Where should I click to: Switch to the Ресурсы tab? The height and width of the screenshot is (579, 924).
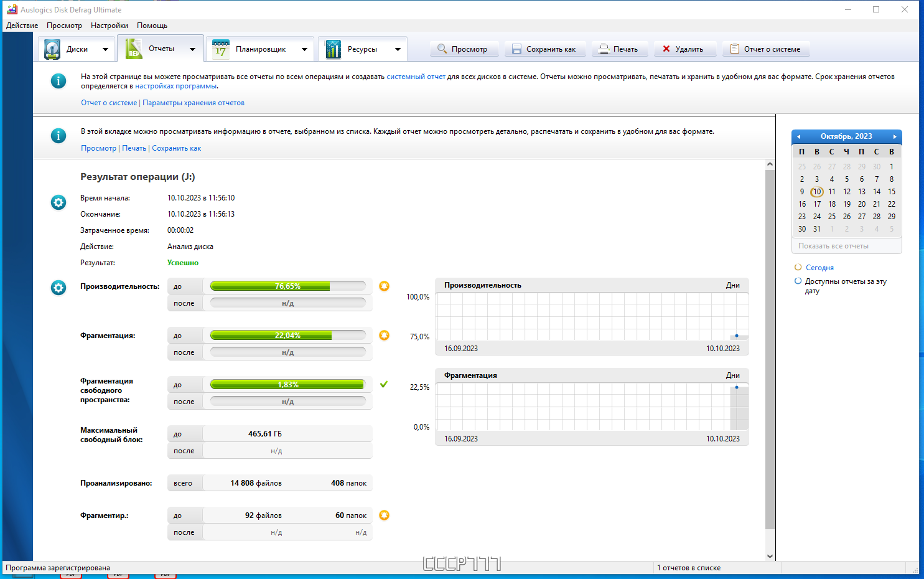362,49
